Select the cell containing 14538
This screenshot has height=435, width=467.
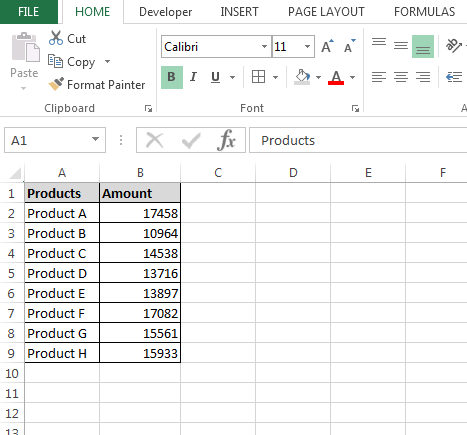[x=140, y=253]
